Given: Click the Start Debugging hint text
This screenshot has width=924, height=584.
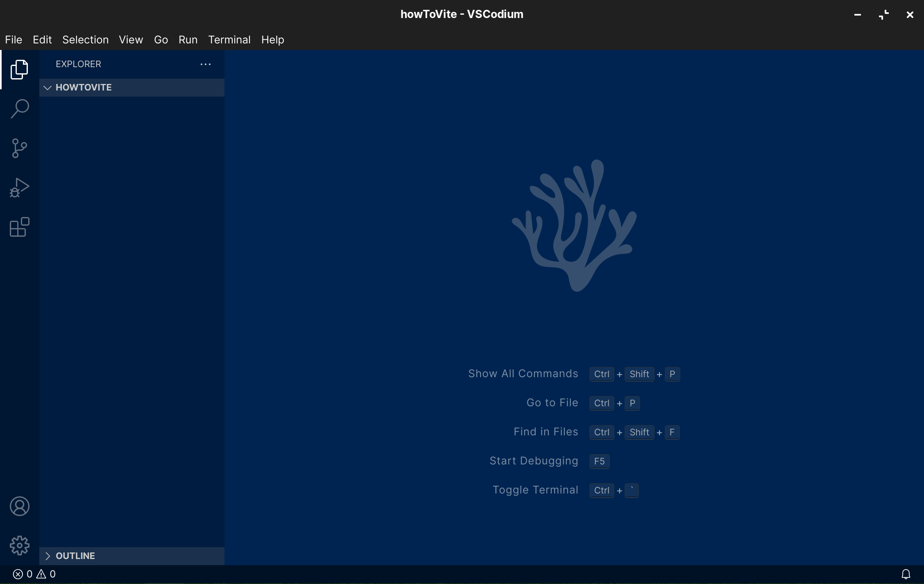Looking at the screenshot, I should 534,461.
